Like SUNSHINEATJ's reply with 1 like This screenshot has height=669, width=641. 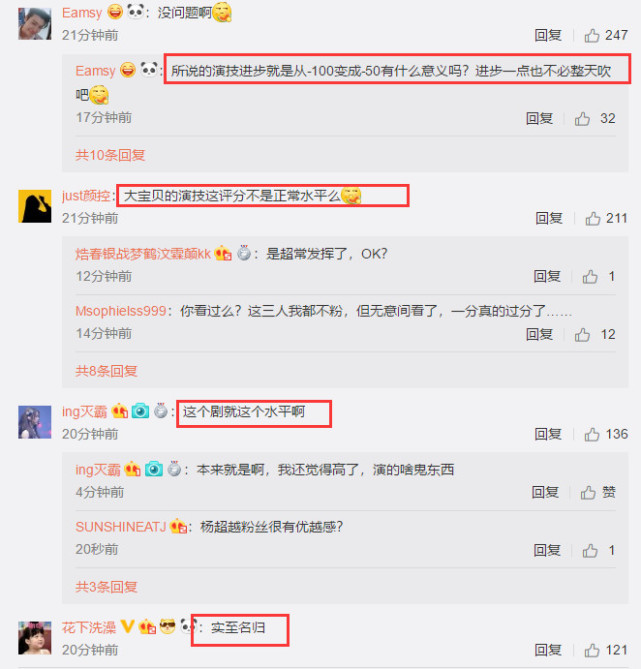pyautogui.click(x=590, y=550)
